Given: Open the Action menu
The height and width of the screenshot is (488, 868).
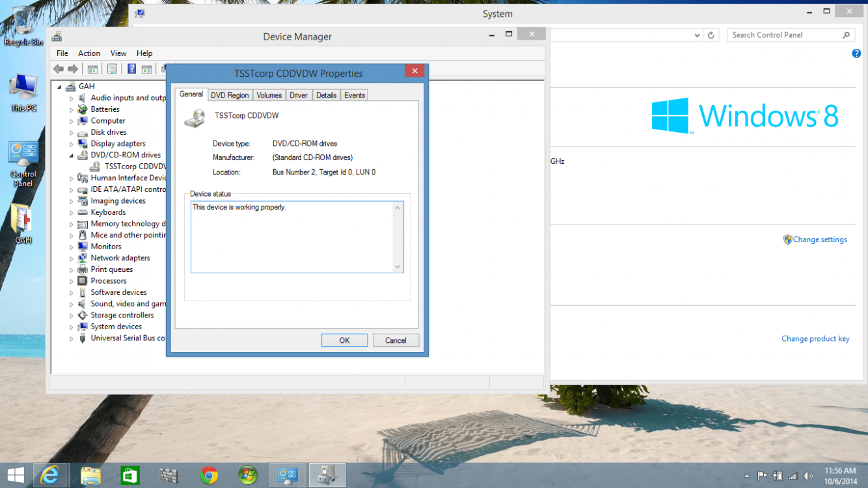Looking at the screenshot, I should pyautogui.click(x=89, y=53).
